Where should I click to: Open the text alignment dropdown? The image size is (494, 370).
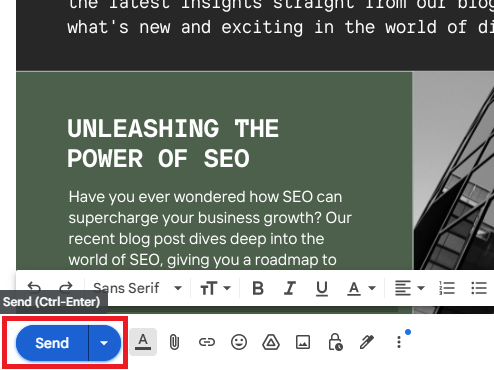(410, 288)
